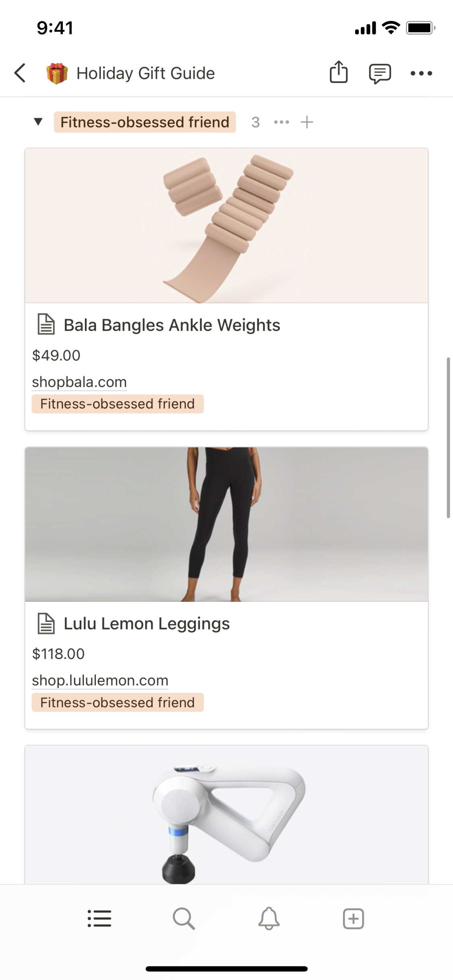453x980 pixels.
Task: Open the page options three-dot menu
Action: [x=421, y=73]
